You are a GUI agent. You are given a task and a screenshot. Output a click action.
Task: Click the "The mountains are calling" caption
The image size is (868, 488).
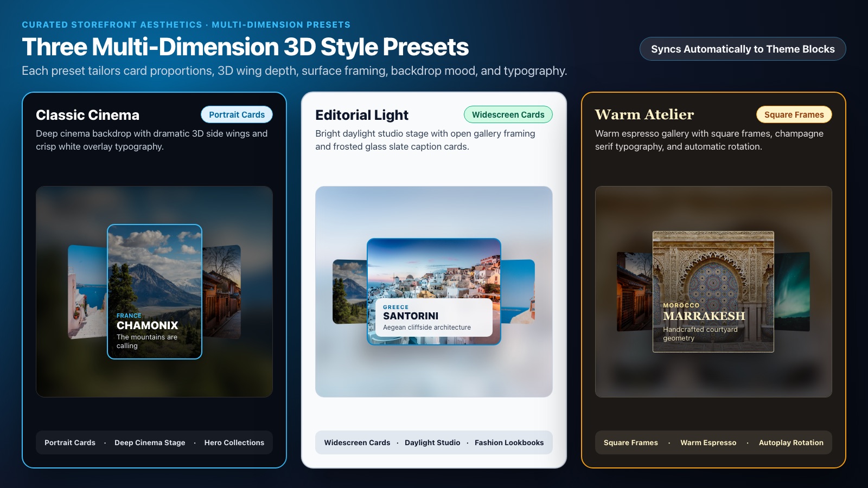[147, 341]
